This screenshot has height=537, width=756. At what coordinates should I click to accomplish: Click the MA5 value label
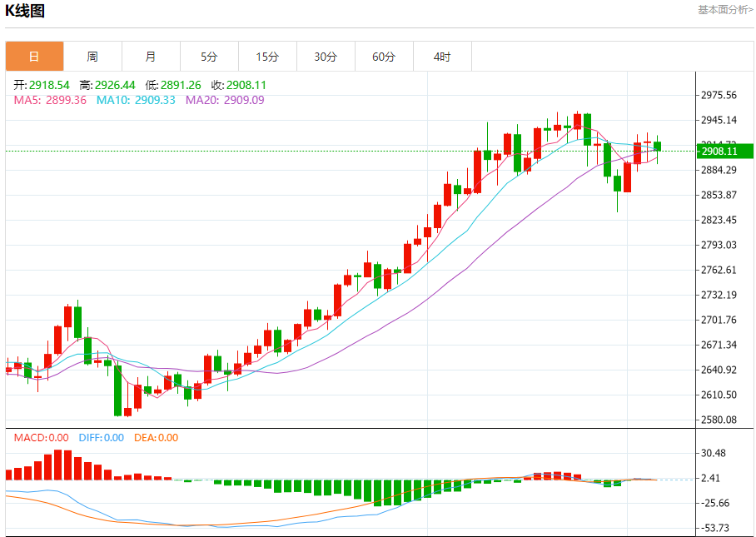(x=50, y=100)
